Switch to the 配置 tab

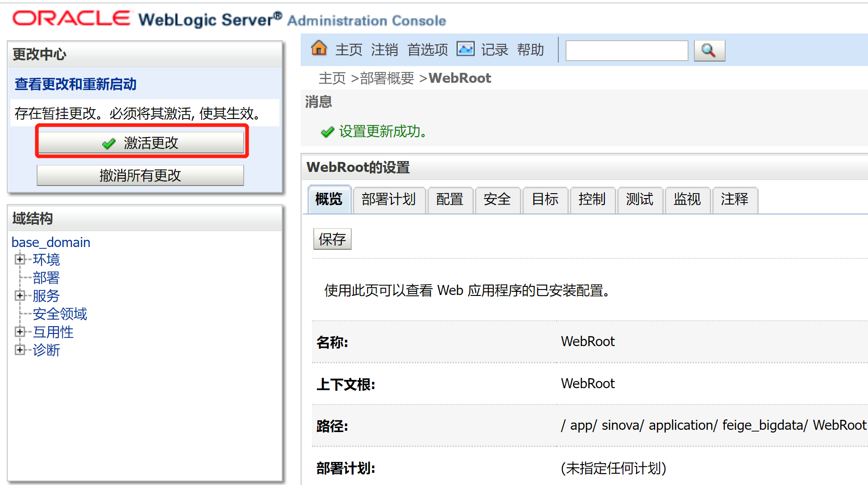click(450, 200)
